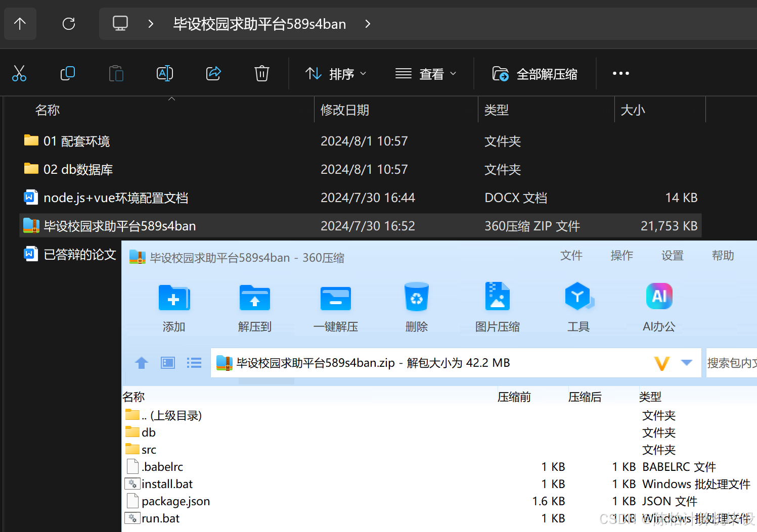Sort files by 修改日期 column
The width and height of the screenshot is (757, 532).
point(345,110)
